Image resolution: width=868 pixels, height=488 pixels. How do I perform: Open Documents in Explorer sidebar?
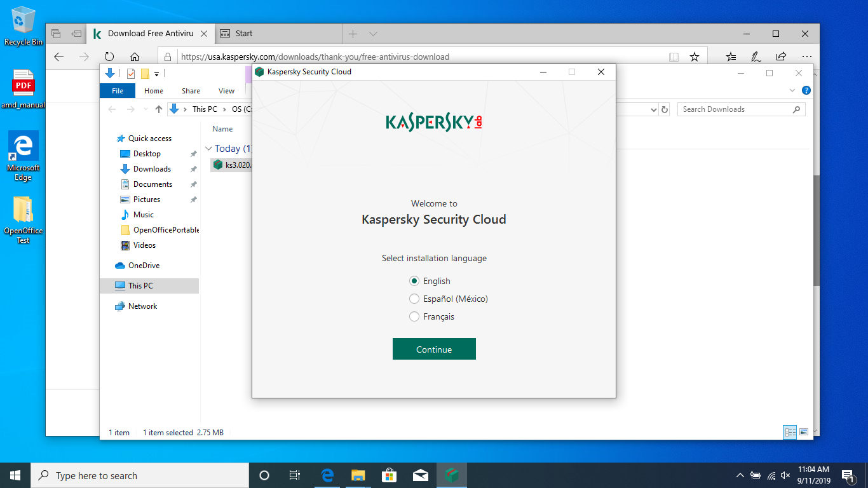(x=153, y=184)
